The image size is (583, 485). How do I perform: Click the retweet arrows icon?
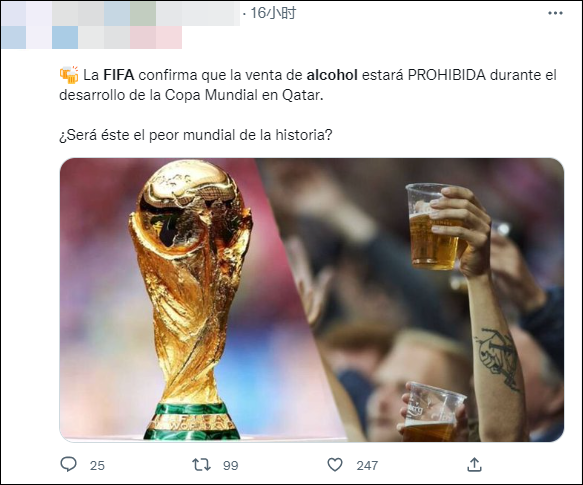(x=201, y=465)
